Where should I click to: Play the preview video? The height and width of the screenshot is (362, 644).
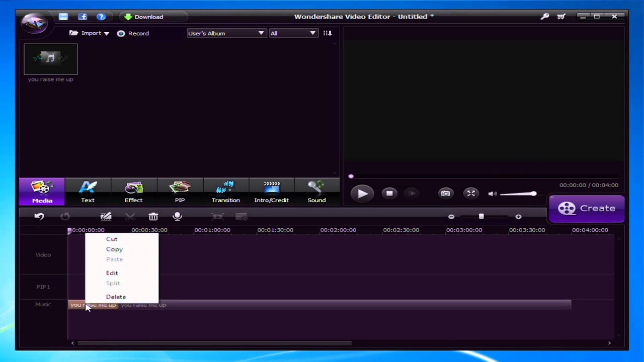click(362, 194)
